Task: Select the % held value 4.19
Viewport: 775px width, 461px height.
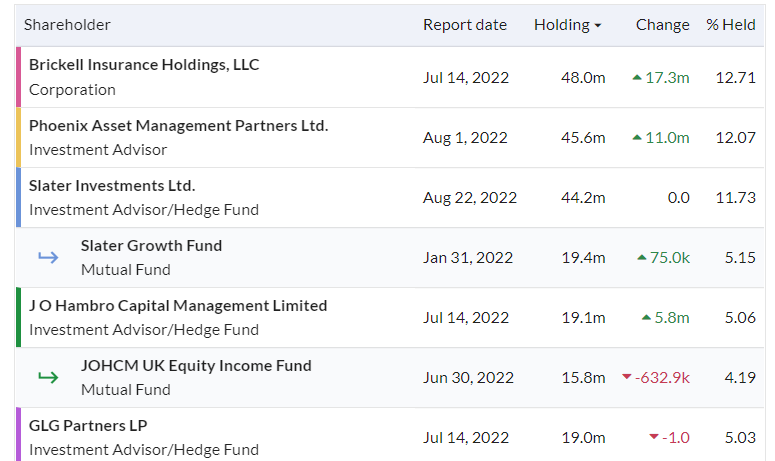Action: pos(740,378)
